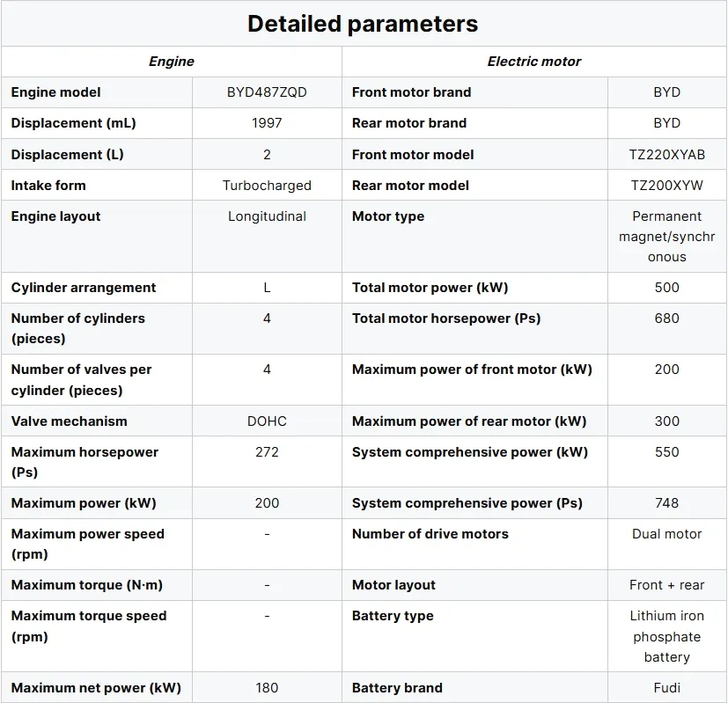Viewport: 728px width, 703px height.
Task: Click the 272 maximum horsepower value
Action: [x=267, y=452]
